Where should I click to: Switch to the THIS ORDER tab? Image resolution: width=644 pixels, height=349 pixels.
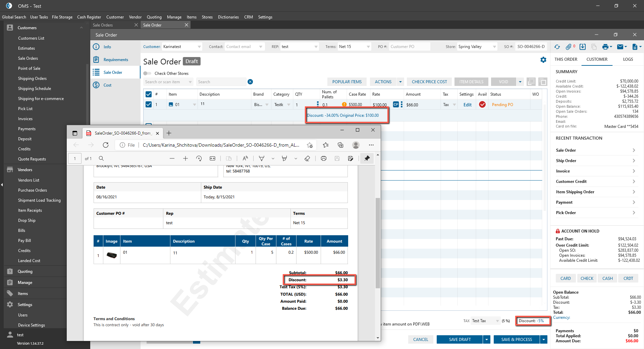pyautogui.click(x=566, y=59)
